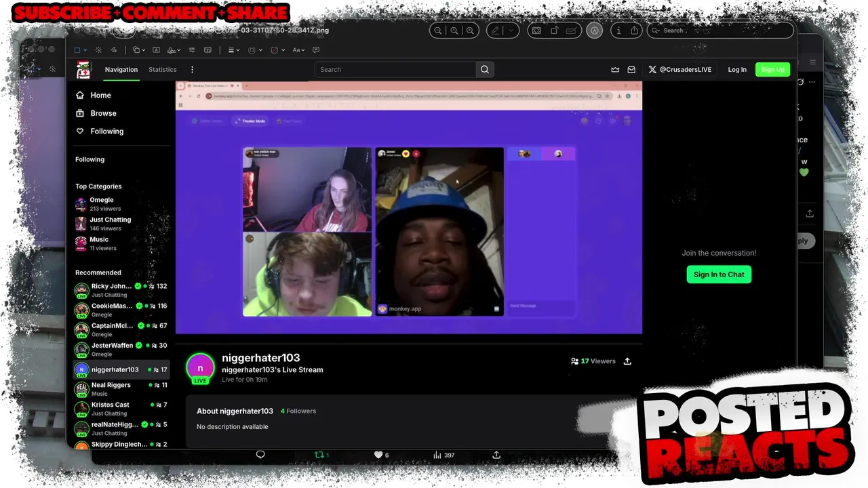The width and height of the screenshot is (868, 488).
Task: Select the Preview markup pen tool
Action: 496,30
